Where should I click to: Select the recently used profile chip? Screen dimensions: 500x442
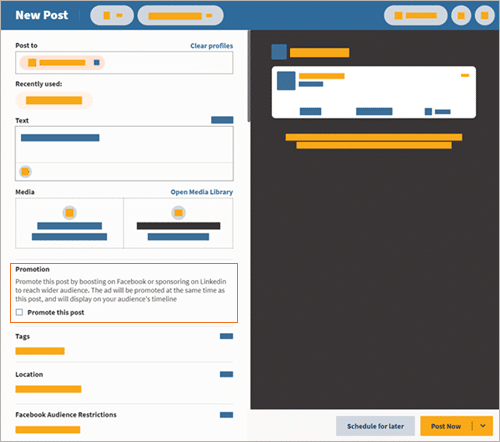54,100
